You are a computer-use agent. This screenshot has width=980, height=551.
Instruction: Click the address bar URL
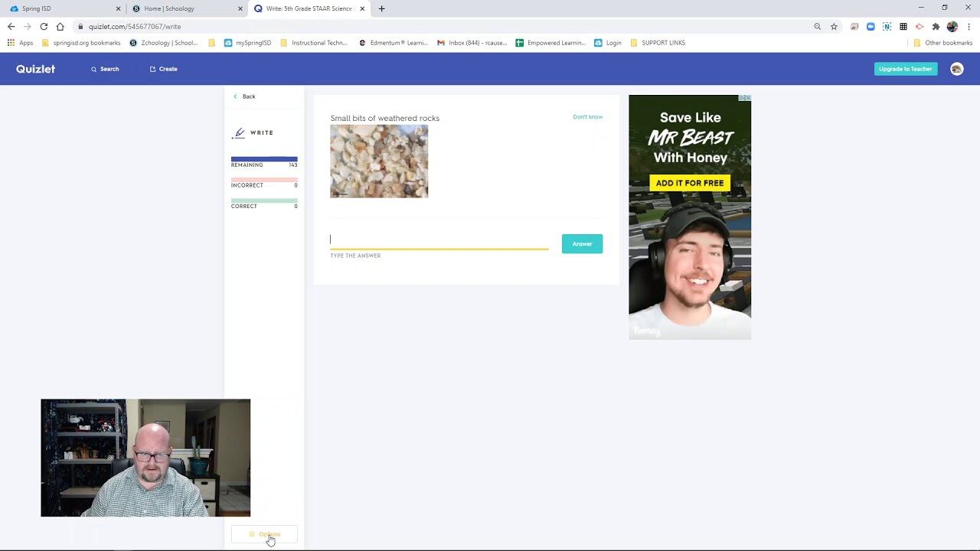tap(135, 26)
